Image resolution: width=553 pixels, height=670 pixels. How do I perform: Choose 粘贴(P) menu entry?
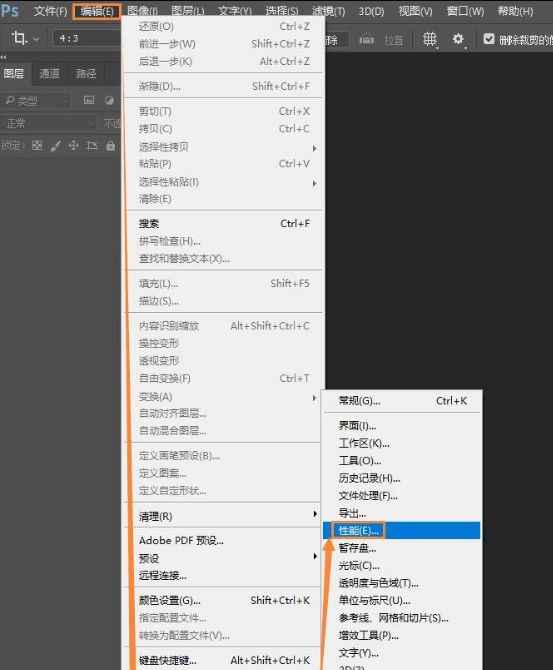[224, 164]
